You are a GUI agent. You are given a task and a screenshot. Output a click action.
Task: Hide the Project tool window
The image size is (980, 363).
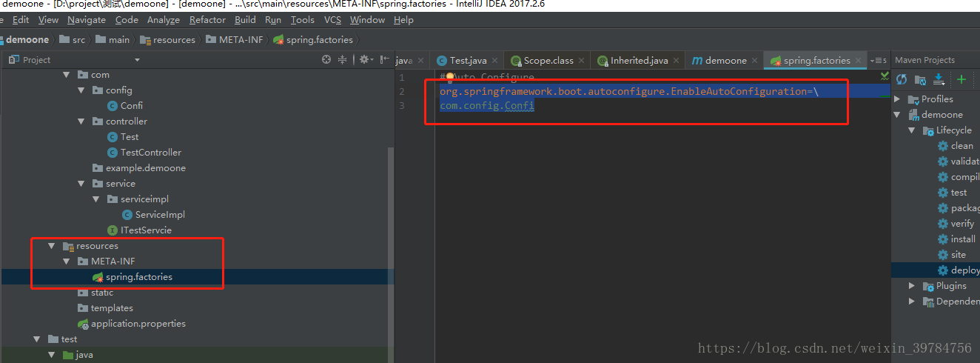tap(384, 60)
